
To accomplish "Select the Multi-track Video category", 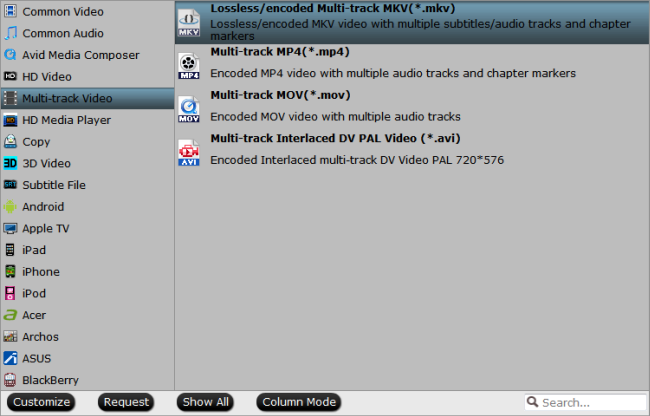I will click(87, 99).
